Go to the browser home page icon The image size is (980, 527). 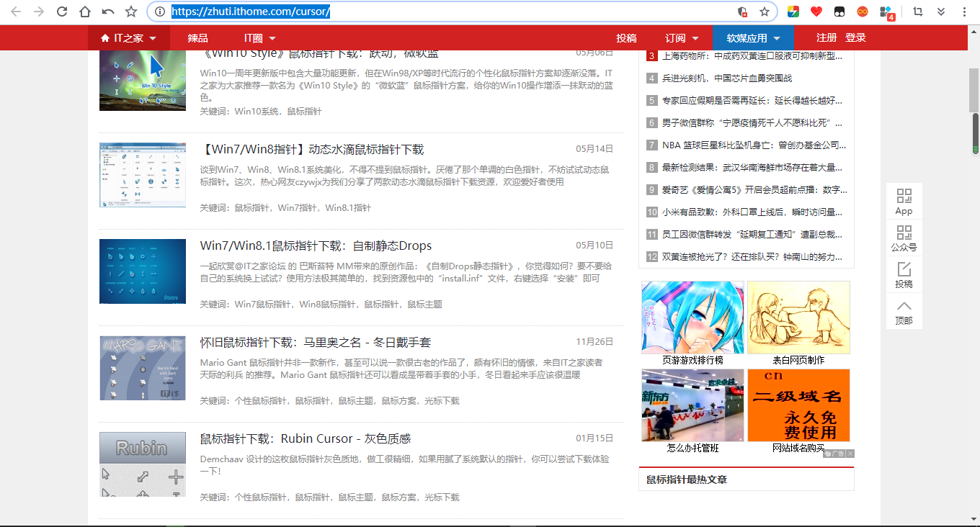[x=85, y=12]
